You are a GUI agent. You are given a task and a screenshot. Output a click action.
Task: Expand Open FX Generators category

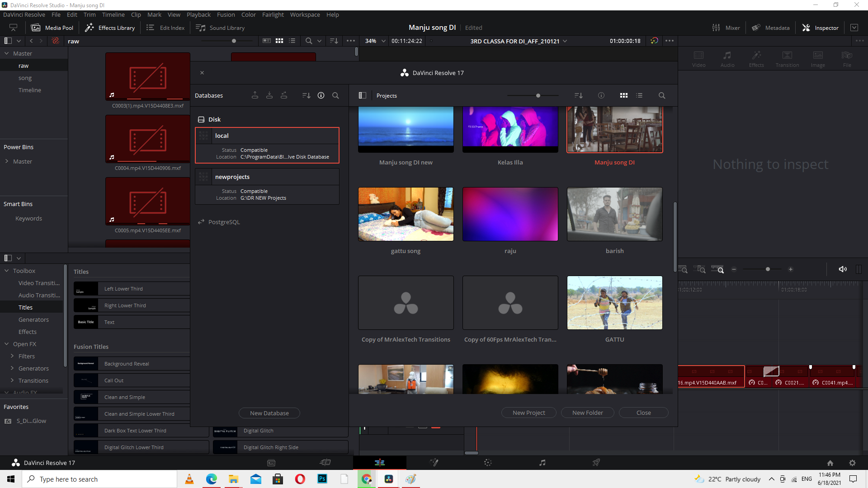point(12,368)
